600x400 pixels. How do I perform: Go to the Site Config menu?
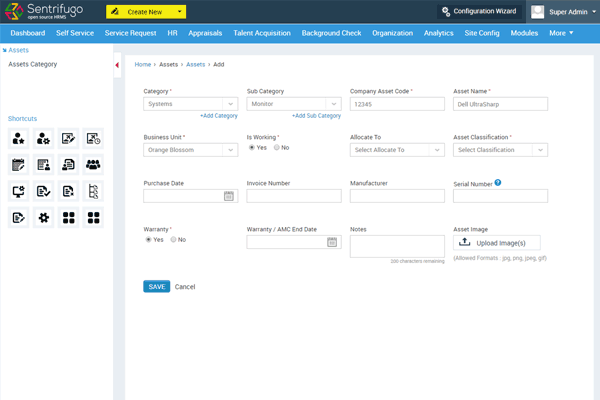482,33
